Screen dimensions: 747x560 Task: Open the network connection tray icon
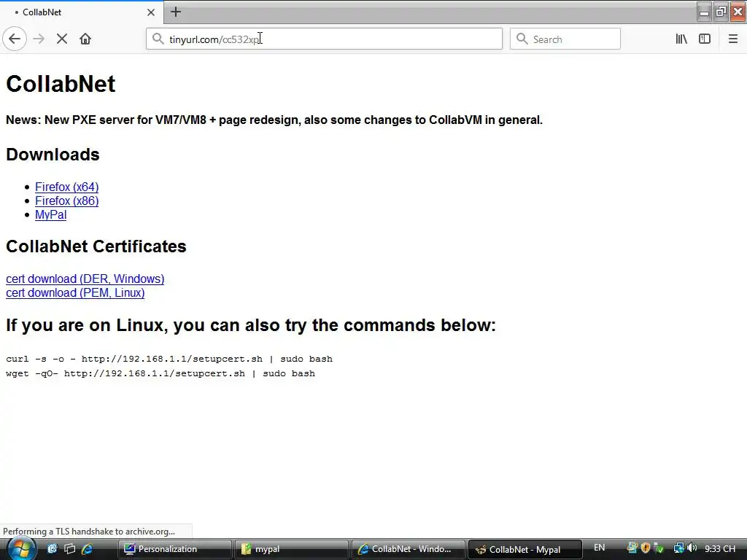tap(678, 548)
